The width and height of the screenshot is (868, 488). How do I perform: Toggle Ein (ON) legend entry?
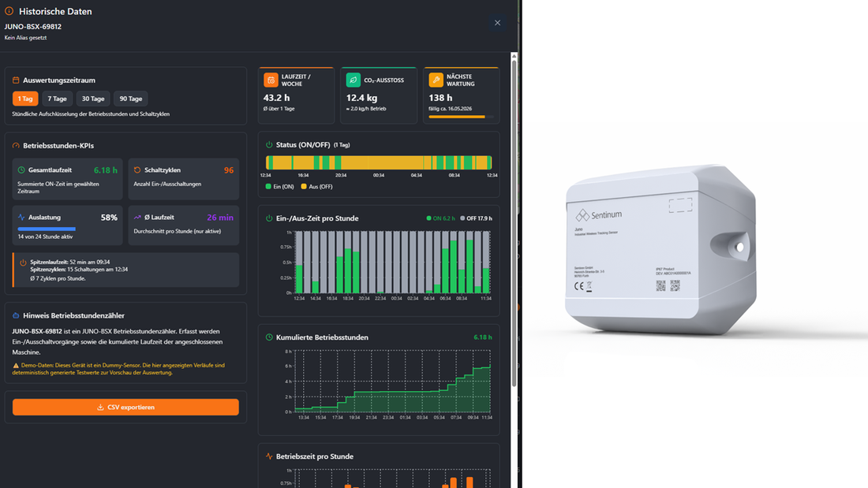click(279, 187)
